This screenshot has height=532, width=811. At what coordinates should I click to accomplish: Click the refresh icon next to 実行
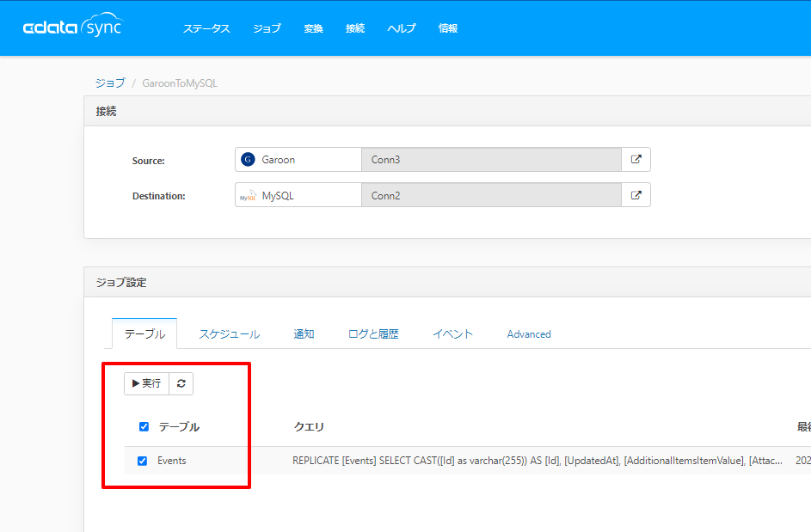click(181, 383)
